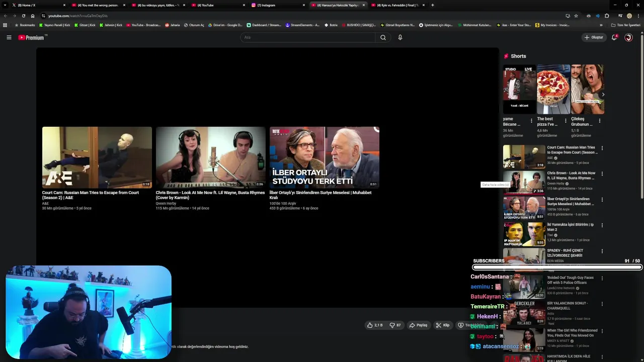
Task: Focus the Ara search field
Action: tap(308, 37)
